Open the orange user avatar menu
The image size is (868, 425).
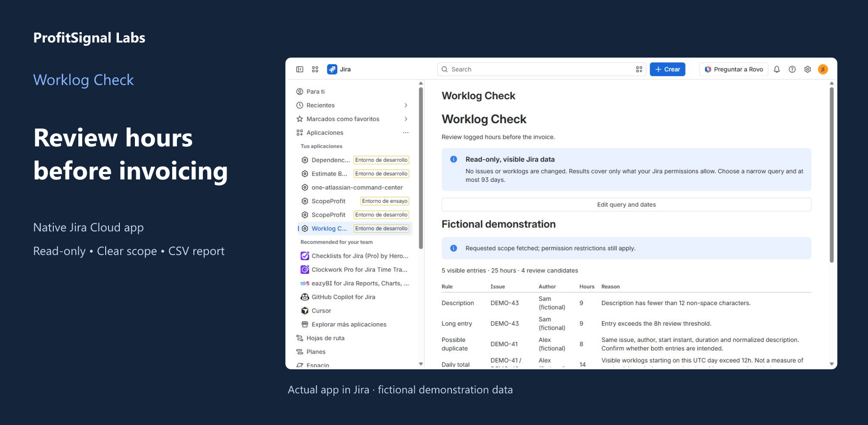pos(823,69)
